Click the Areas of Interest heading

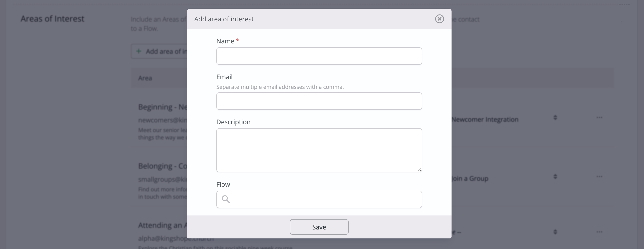52,19
